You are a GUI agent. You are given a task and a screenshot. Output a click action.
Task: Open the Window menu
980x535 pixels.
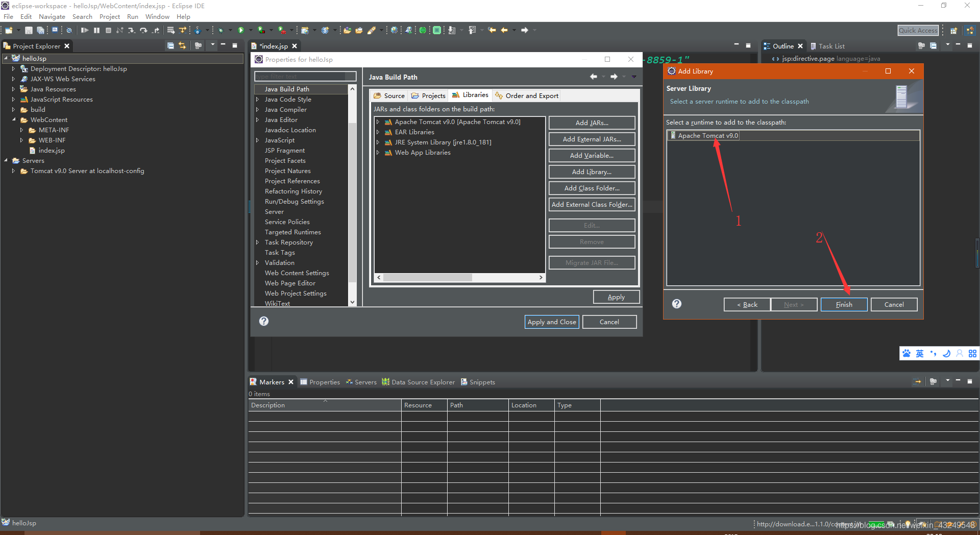pyautogui.click(x=157, y=16)
